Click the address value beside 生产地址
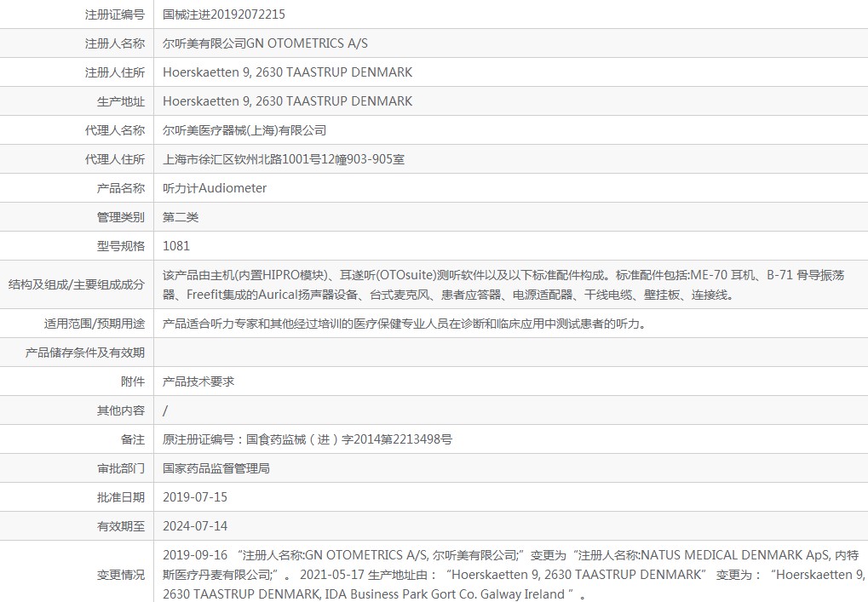This screenshot has height=602, width=868. [287, 101]
